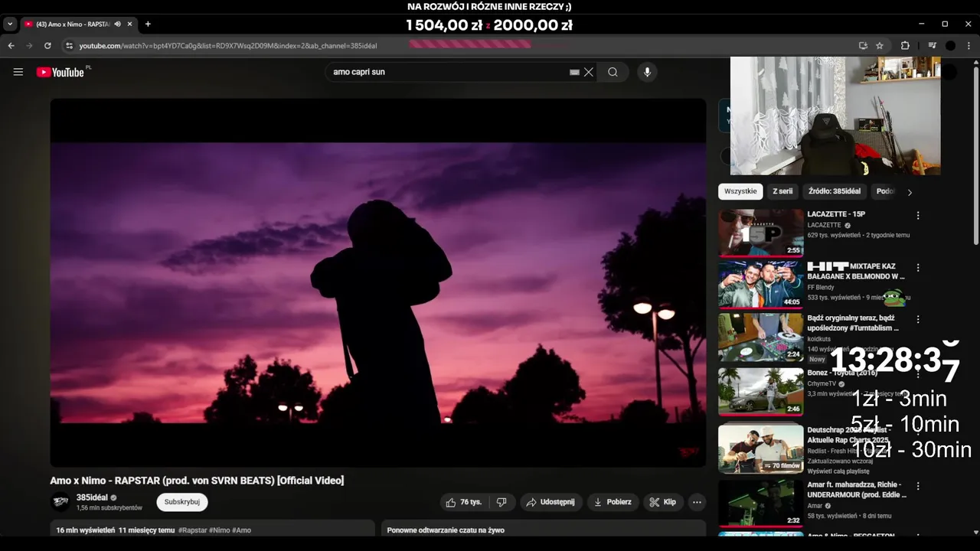
Task: Open options for Amar UNDERARMOUR video
Action: click(918, 486)
